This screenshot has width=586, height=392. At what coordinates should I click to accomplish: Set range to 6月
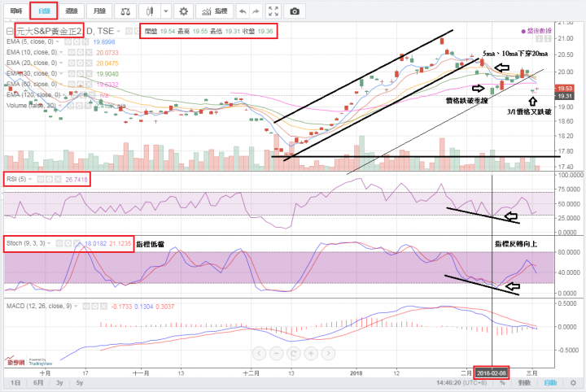38,383
